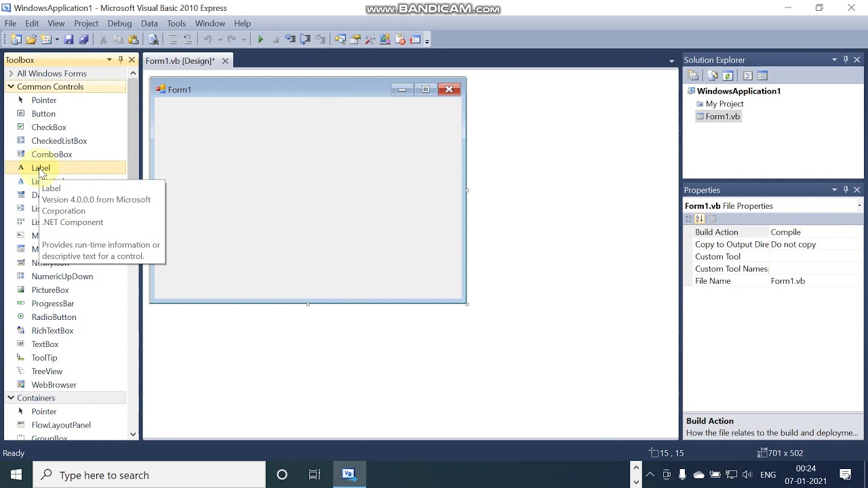Open the Window menu

210,23
